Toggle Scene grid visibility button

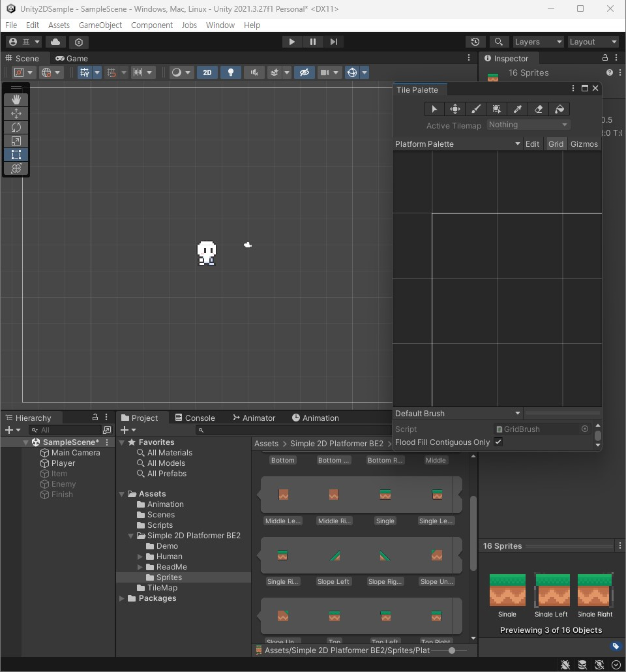click(x=84, y=72)
